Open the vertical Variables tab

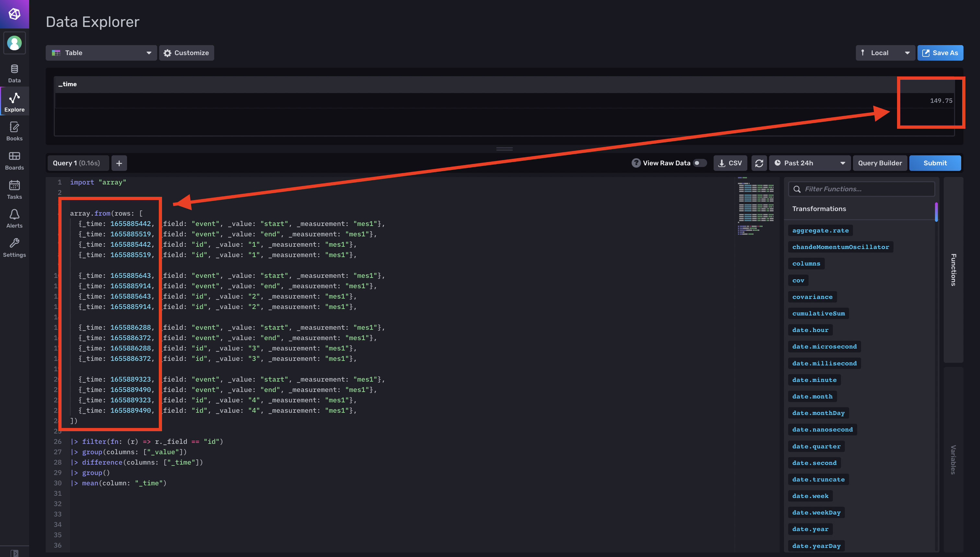click(953, 459)
